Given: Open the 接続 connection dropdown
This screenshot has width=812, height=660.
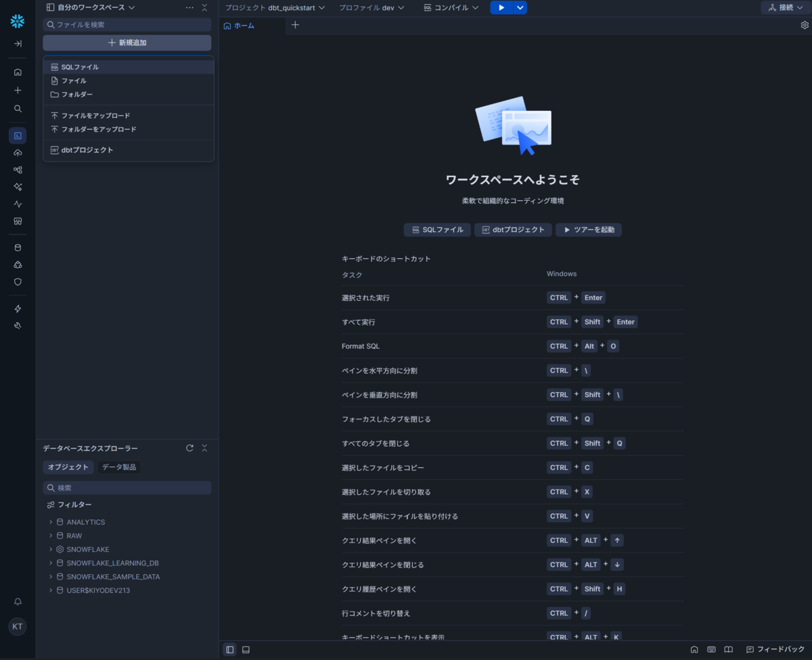Looking at the screenshot, I should pos(786,7).
